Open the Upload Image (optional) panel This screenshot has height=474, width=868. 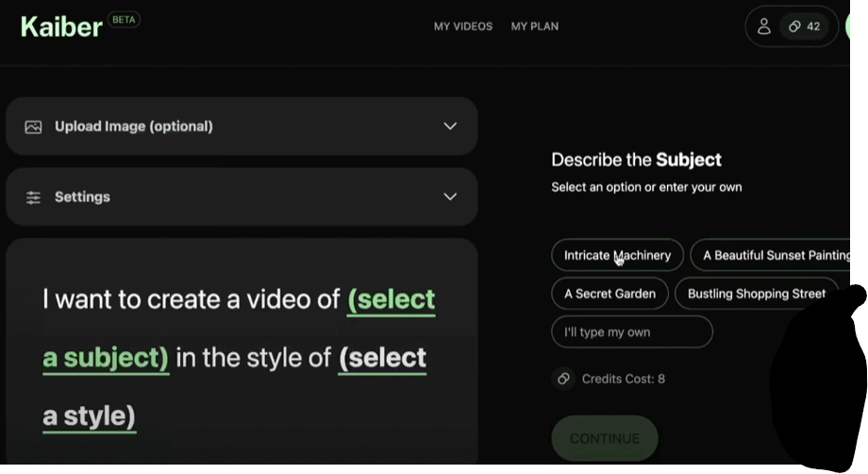(x=242, y=127)
